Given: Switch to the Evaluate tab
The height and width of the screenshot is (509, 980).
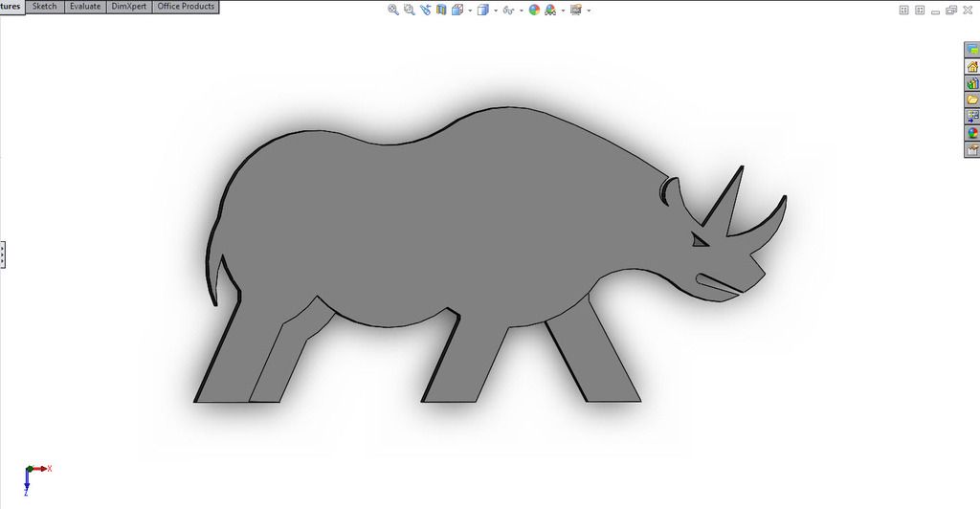Looking at the screenshot, I should [85, 7].
